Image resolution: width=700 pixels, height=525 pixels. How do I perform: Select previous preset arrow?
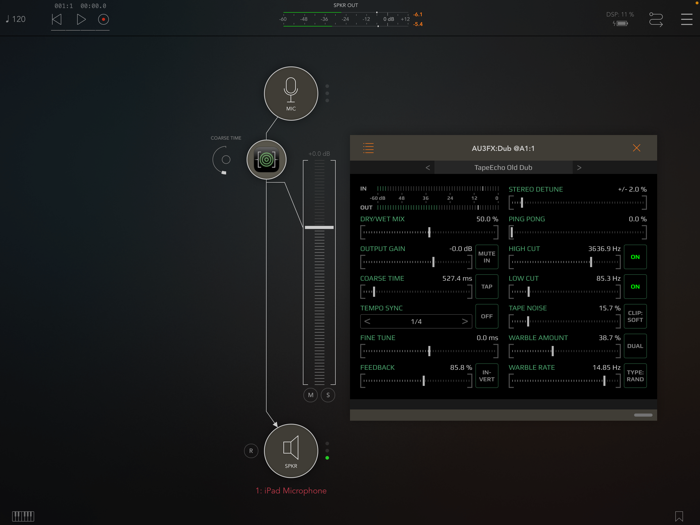(x=428, y=167)
